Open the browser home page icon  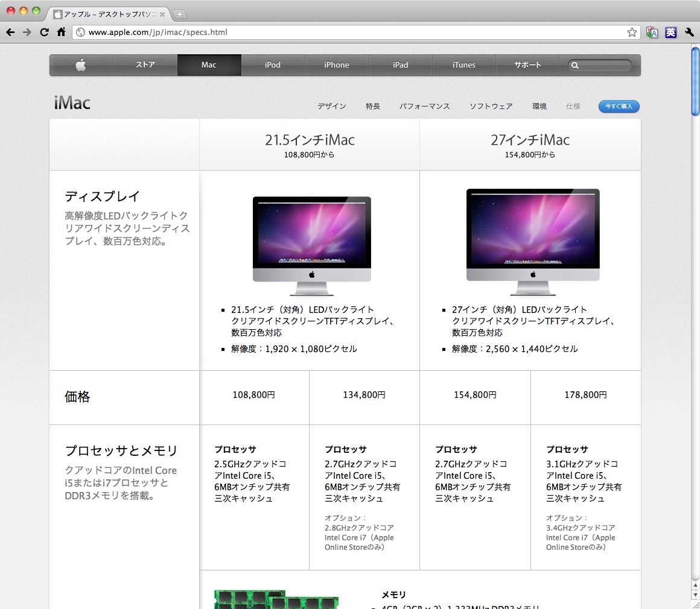[61, 32]
